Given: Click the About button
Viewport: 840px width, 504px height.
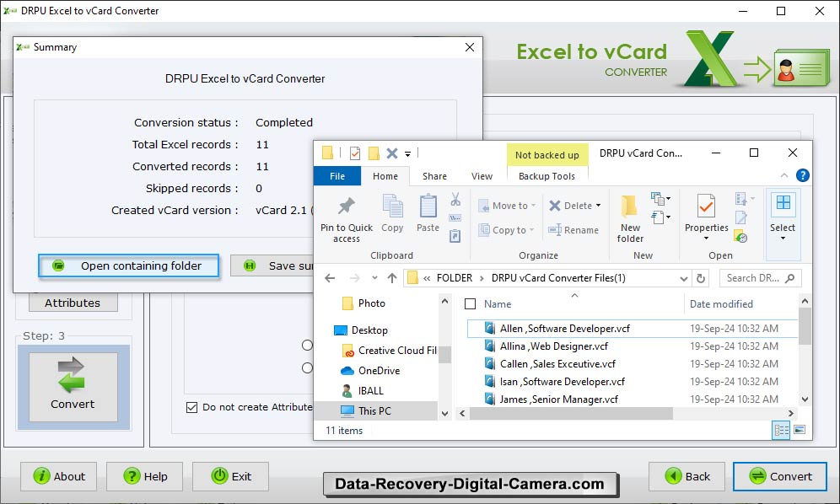Looking at the screenshot, I should (x=59, y=476).
